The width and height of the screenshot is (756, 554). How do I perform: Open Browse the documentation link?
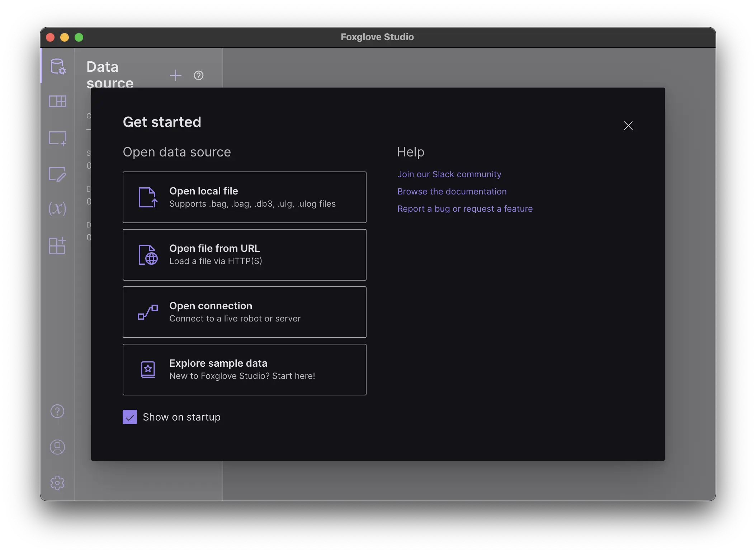pos(452,192)
